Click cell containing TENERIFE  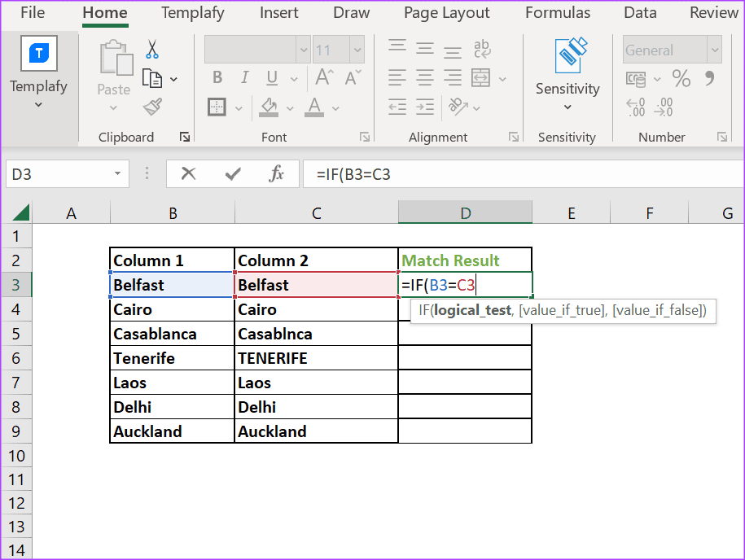[x=316, y=358]
